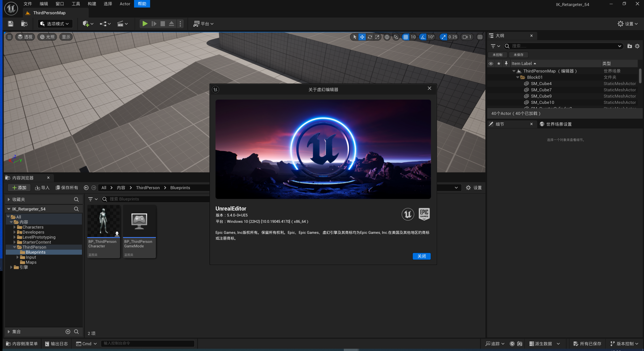Viewport: 644px width, 351px height.
Task: Choose the translate move gizmo tool
Action: pos(362,37)
